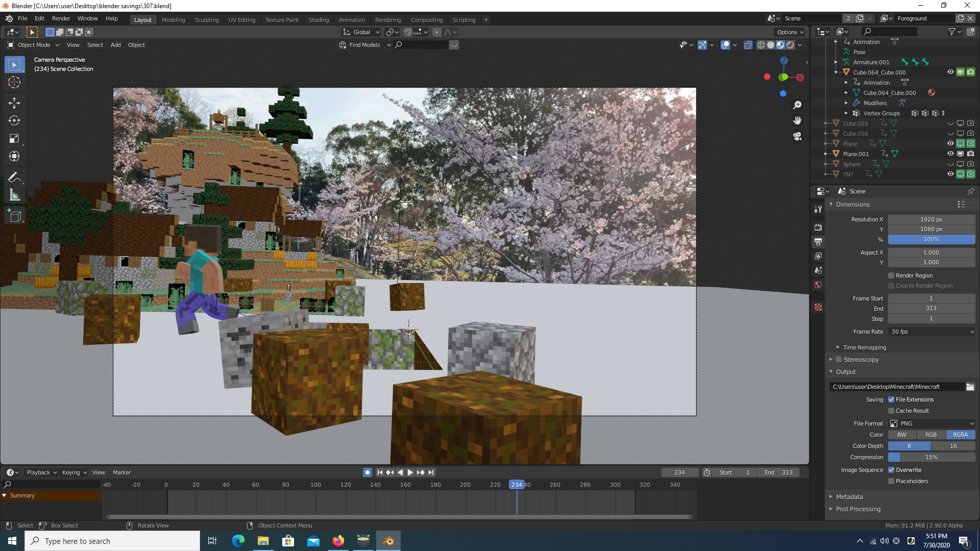Open Output Properties tab icon
The width and height of the screenshot is (980, 551).
click(818, 241)
